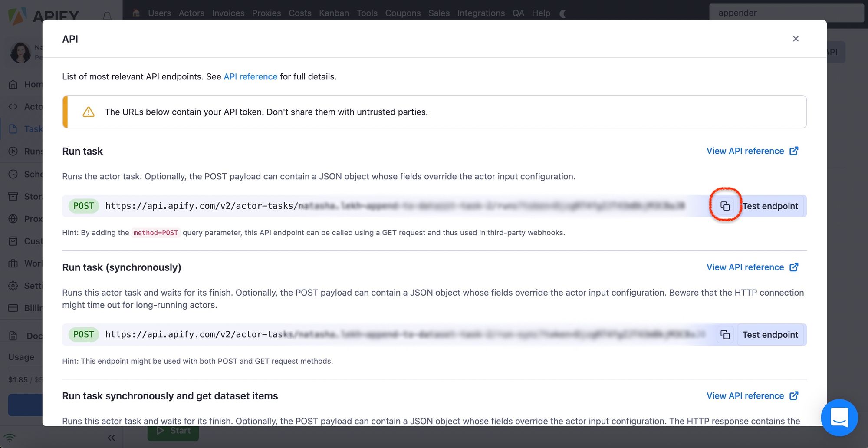This screenshot has width=868, height=448.
Task: Toggle dark mode with the moon icon
Action: click(x=563, y=13)
